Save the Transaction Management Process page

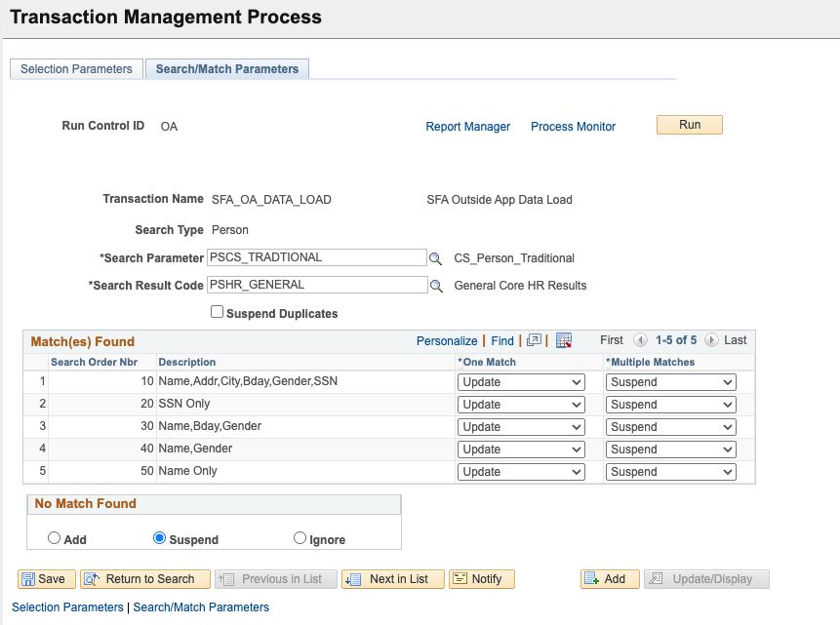tap(46, 578)
